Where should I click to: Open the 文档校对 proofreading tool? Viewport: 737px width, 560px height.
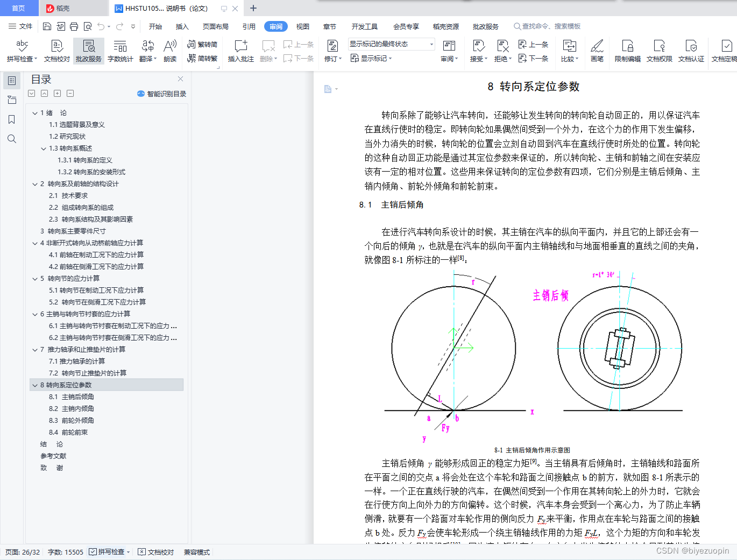click(x=57, y=51)
